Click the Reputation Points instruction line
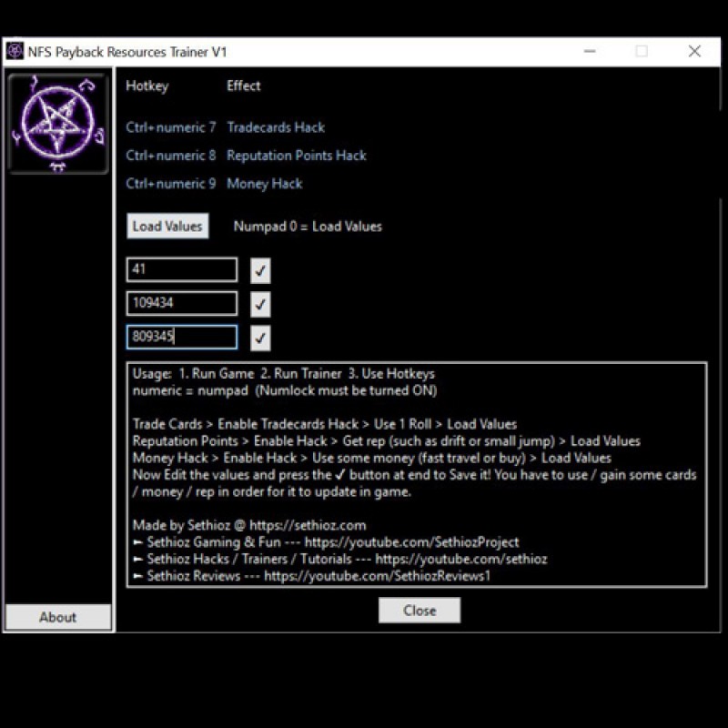Screen dimensions: 728x728 point(386,440)
